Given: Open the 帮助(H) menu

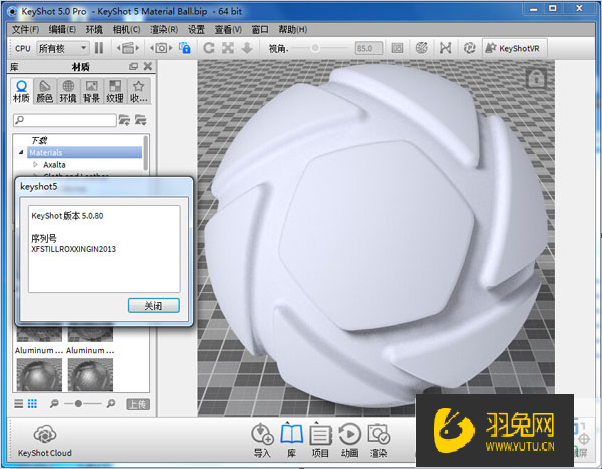Looking at the screenshot, I should tap(293, 30).
